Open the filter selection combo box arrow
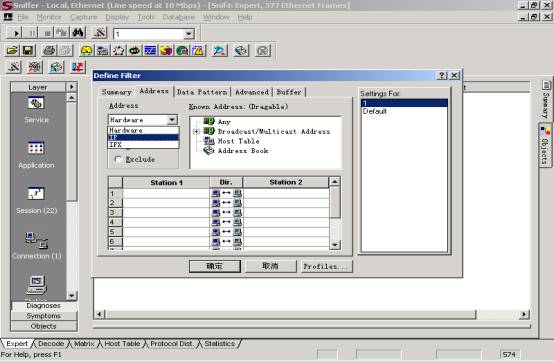Image resolution: width=554 pixels, height=363 pixels. (189, 34)
